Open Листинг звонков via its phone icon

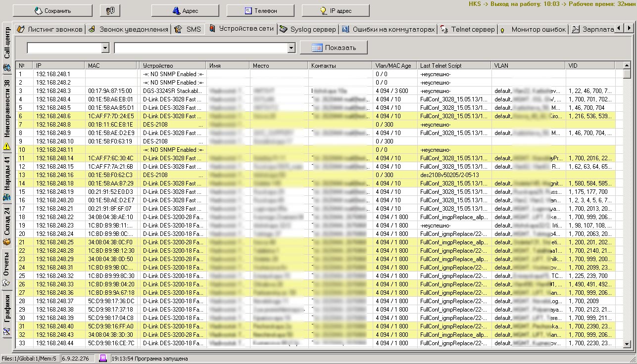tap(21, 29)
